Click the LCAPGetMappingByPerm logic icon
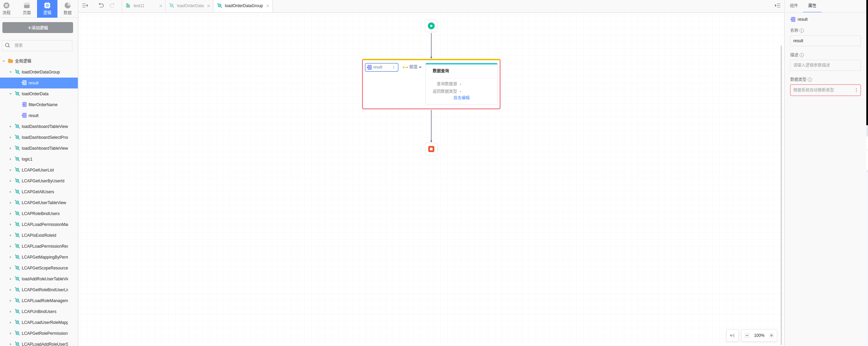This screenshot has width=868, height=346. coord(17,257)
